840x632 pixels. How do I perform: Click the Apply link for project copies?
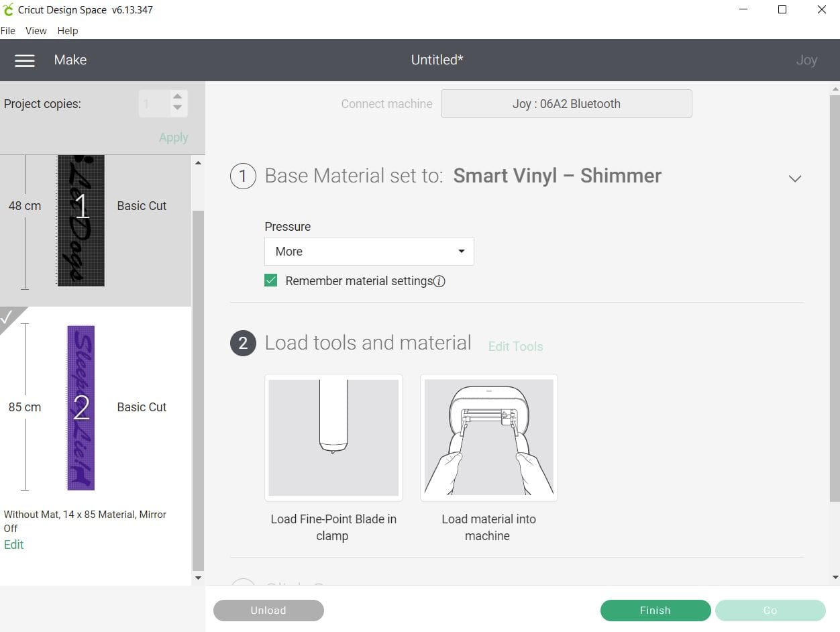(173, 138)
